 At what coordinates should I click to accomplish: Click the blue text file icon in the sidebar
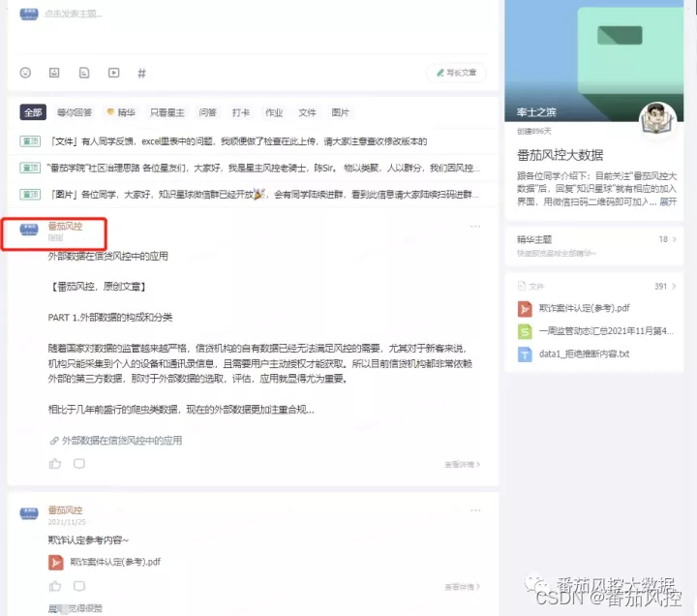tap(525, 354)
